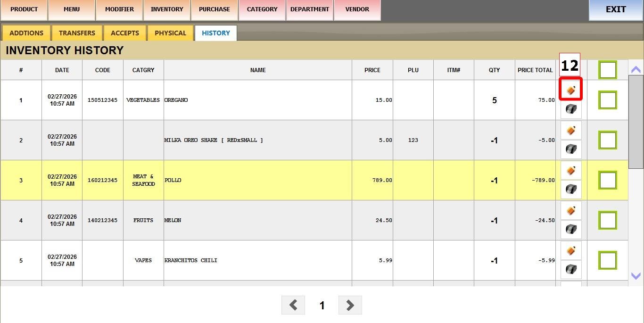Viewport: 644px width, 323px height.
Task: Open the VENDOR section
Action: tap(357, 9)
